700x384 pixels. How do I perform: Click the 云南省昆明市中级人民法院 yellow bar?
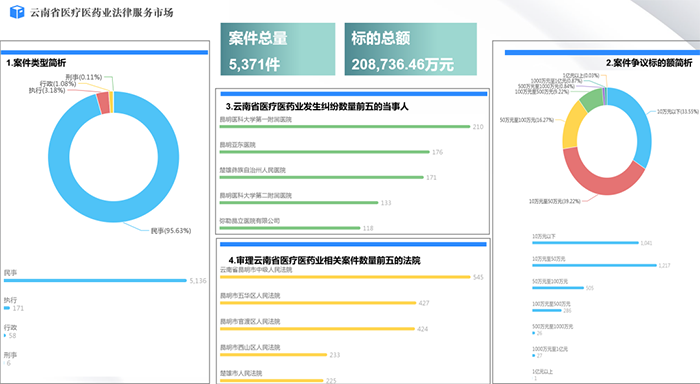click(x=345, y=277)
